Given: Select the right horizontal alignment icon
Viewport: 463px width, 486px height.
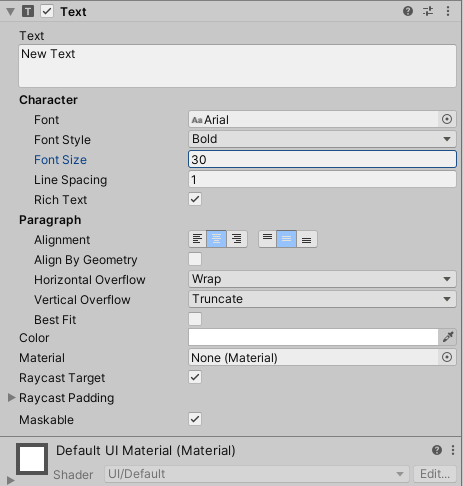Looking at the screenshot, I should click(237, 239).
